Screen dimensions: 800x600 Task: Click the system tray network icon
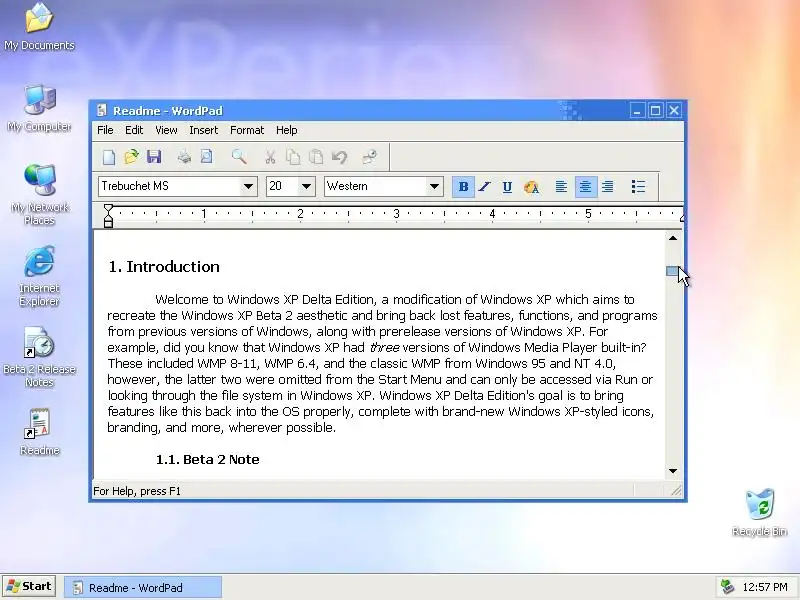coord(727,587)
